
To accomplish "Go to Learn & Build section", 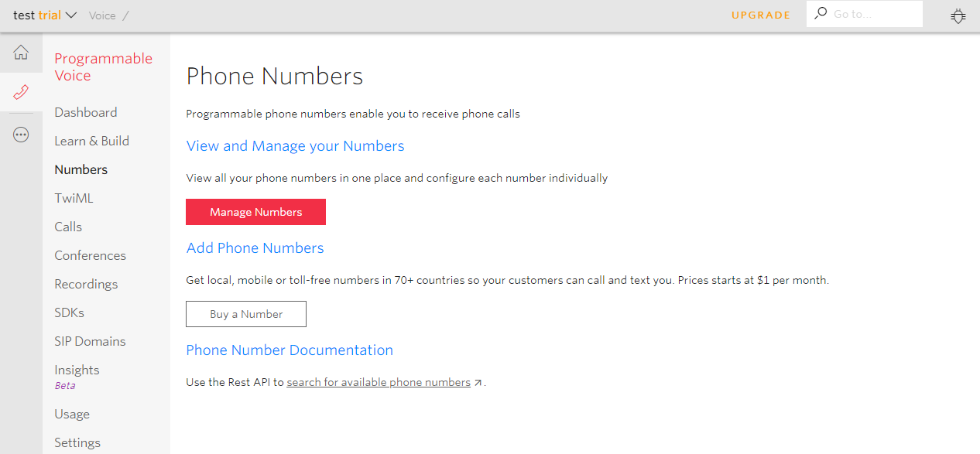I will pyautogui.click(x=91, y=141).
